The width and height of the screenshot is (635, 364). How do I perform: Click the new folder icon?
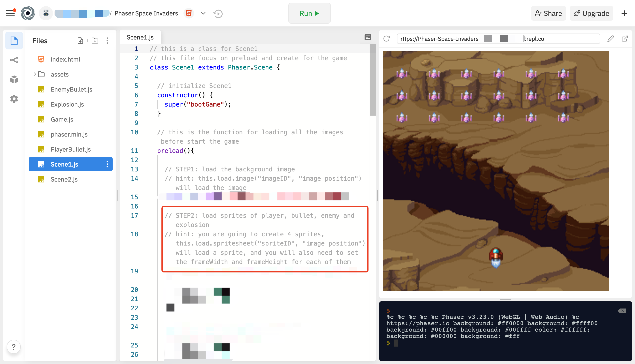[95, 41]
